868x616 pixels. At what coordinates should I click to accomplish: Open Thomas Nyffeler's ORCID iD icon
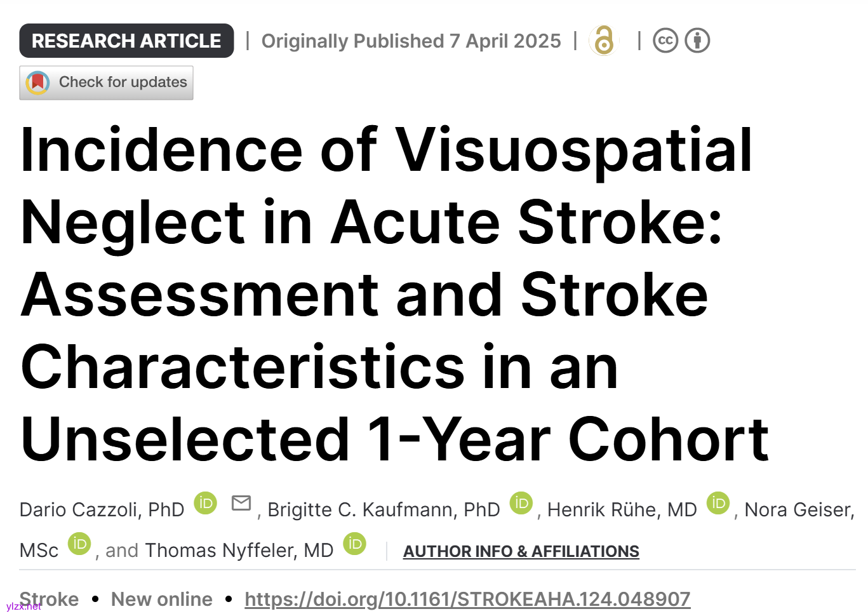pos(355,544)
